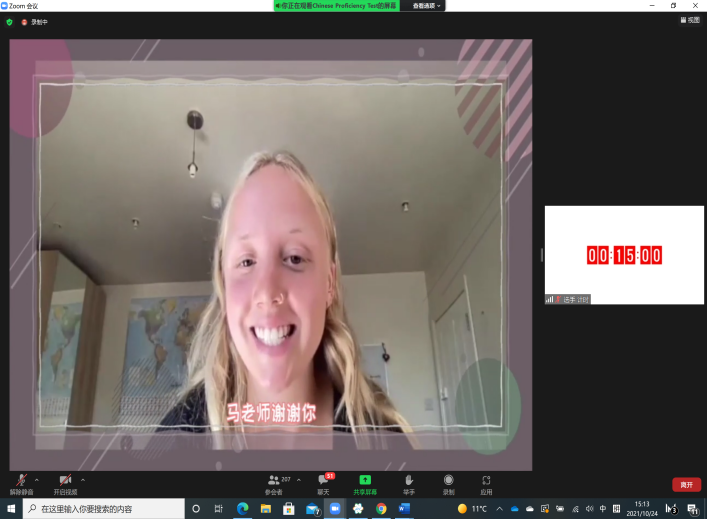Unmute the microphone in Zoom toolbar
Image resolution: width=707 pixels, height=519 pixels.
pos(20,482)
